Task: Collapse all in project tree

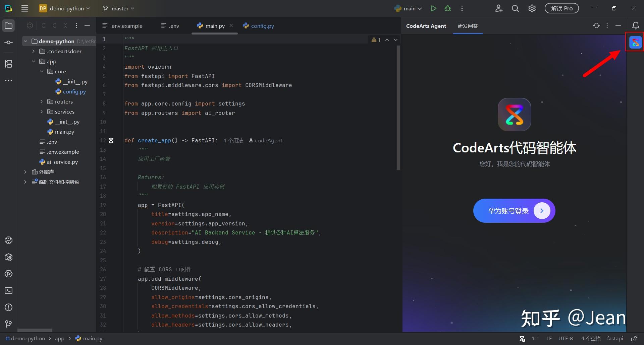Action: point(65,26)
